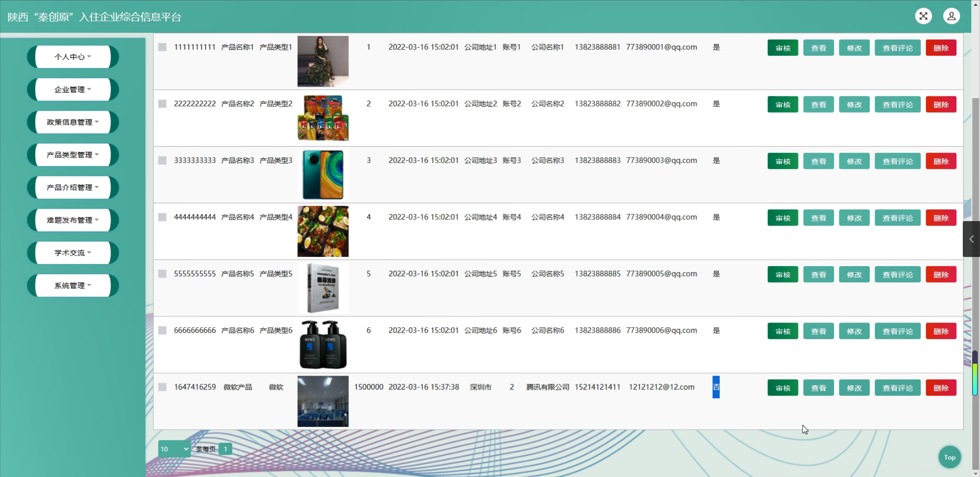Open the user profile avatar icon
The height and width of the screenshot is (477, 980).
coord(951,16)
